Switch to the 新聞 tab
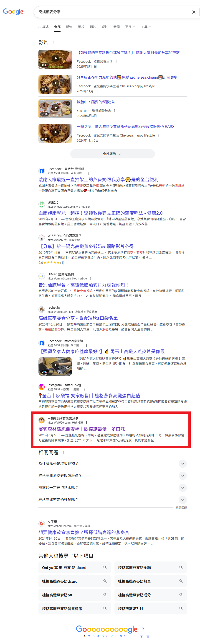Image resolution: width=200 pixels, height=644 pixels. pos(116,27)
